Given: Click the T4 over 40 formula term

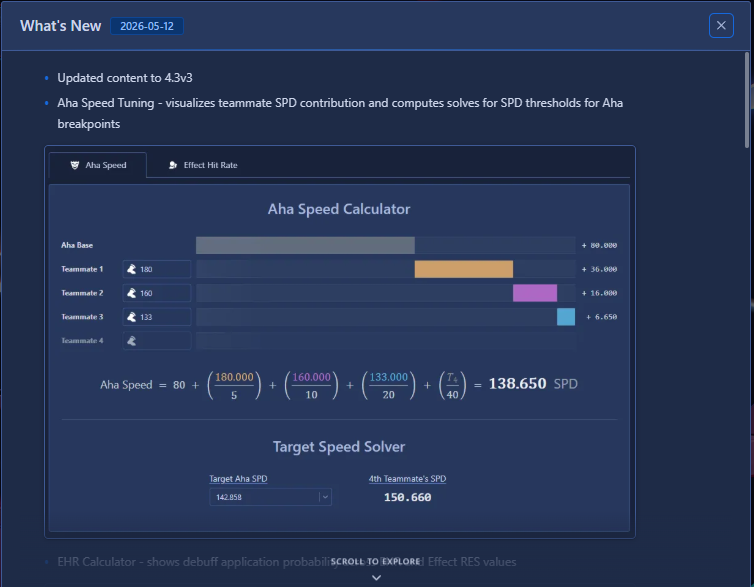Looking at the screenshot, I should (452, 386).
